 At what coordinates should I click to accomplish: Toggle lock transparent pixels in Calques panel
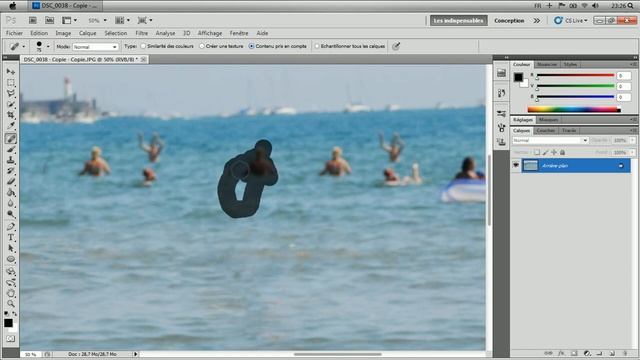(x=537, y=152)
